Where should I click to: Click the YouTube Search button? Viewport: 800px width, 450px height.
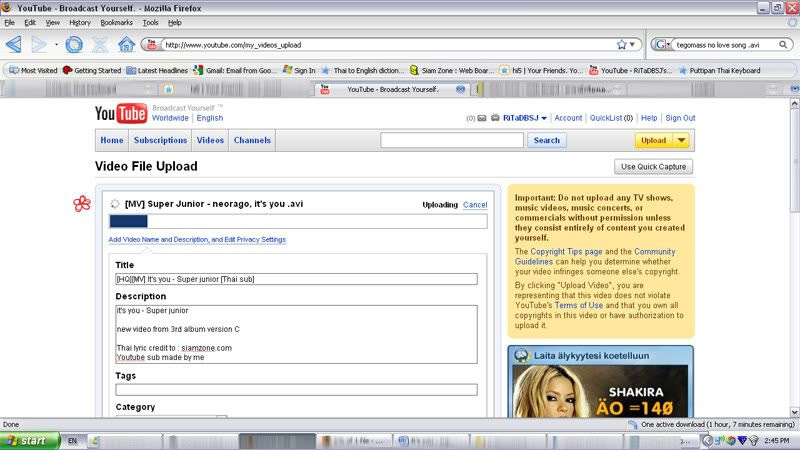tap(546, 140)
